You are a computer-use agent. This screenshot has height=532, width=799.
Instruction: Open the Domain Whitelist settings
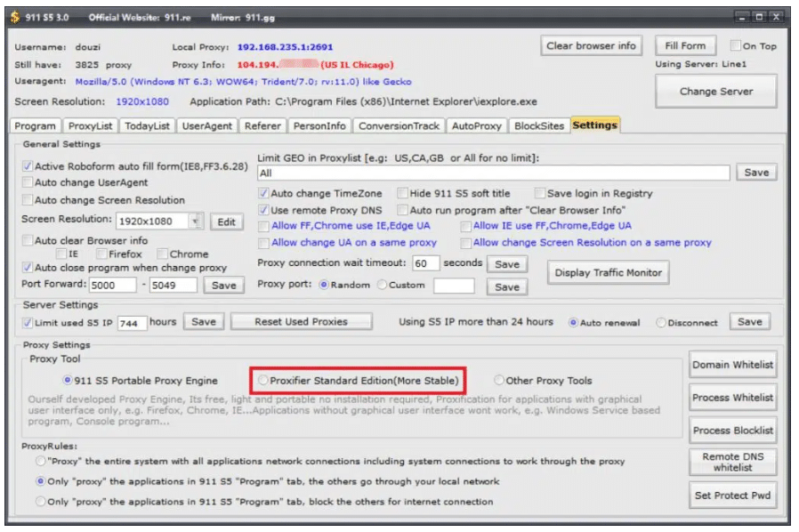[x=733, y=365]
